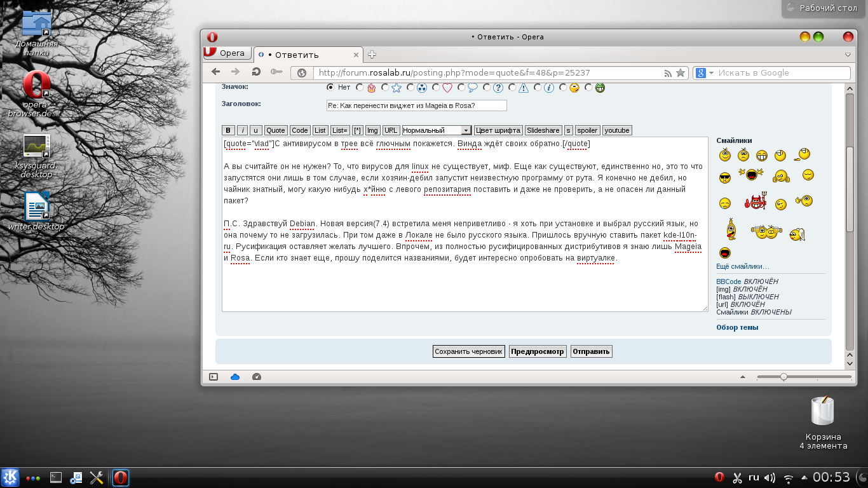
Task: Insert the crying sad smiley
Action: click(725, 203)
